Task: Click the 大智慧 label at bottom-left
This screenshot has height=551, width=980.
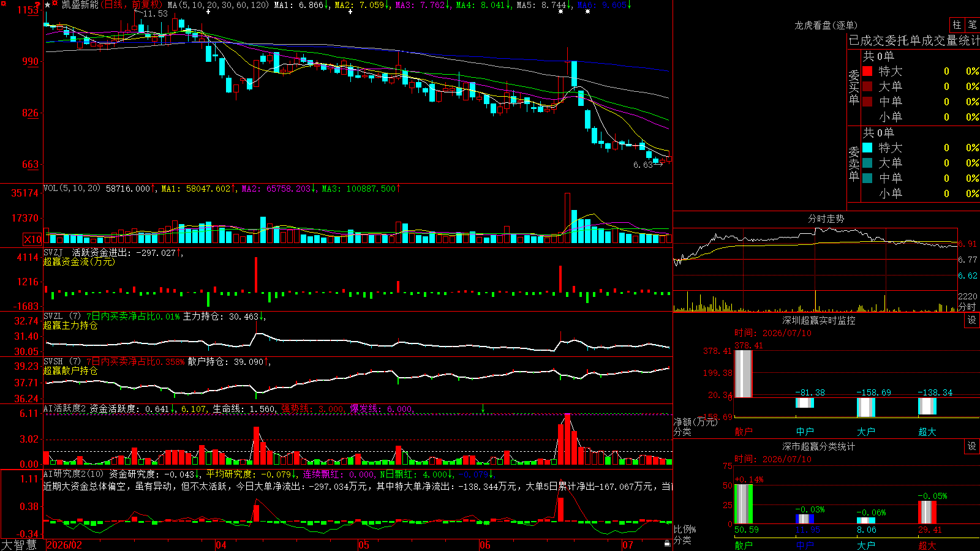Action: click(19, 545)
